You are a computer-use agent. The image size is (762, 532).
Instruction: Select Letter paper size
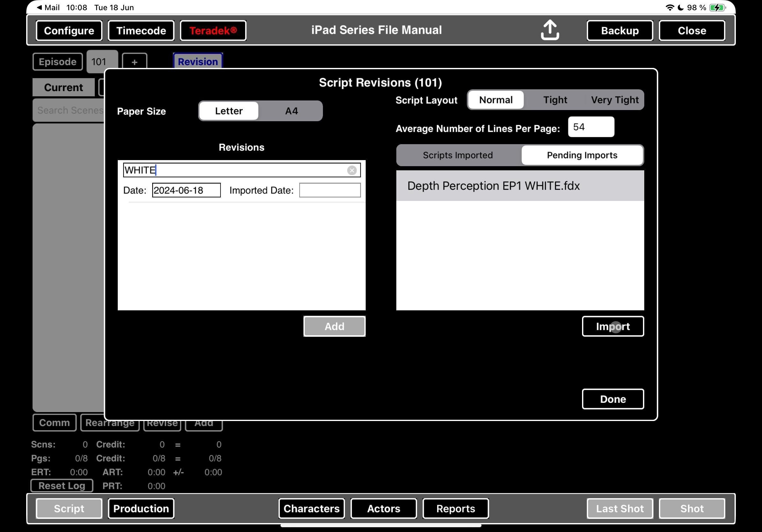[x=228, y=111]
